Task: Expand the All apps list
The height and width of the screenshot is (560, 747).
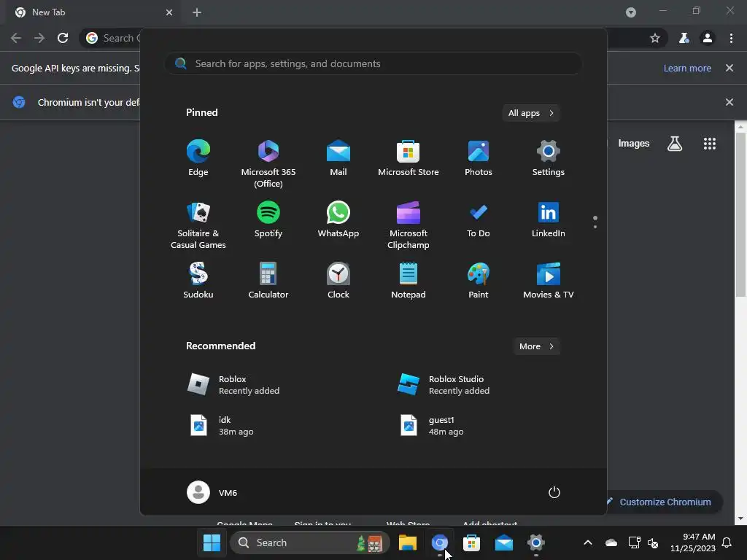Action: click(531, 113)
